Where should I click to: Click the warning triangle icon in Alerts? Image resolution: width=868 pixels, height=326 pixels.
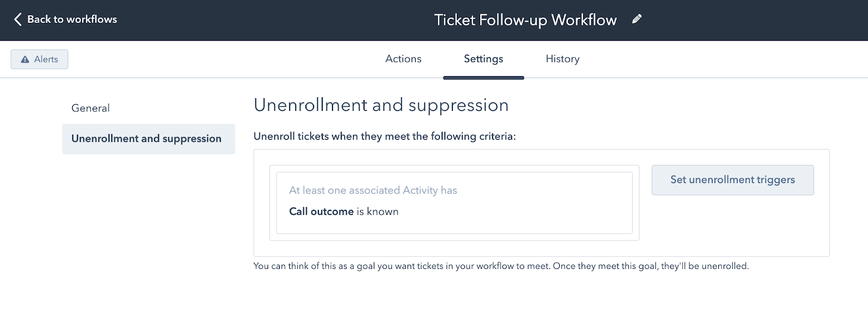point(25,59)
